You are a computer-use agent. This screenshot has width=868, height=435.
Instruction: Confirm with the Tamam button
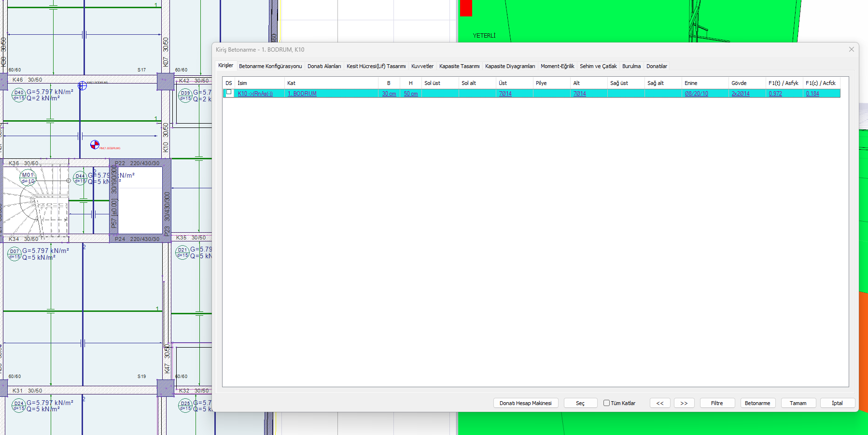click(798, 403)
